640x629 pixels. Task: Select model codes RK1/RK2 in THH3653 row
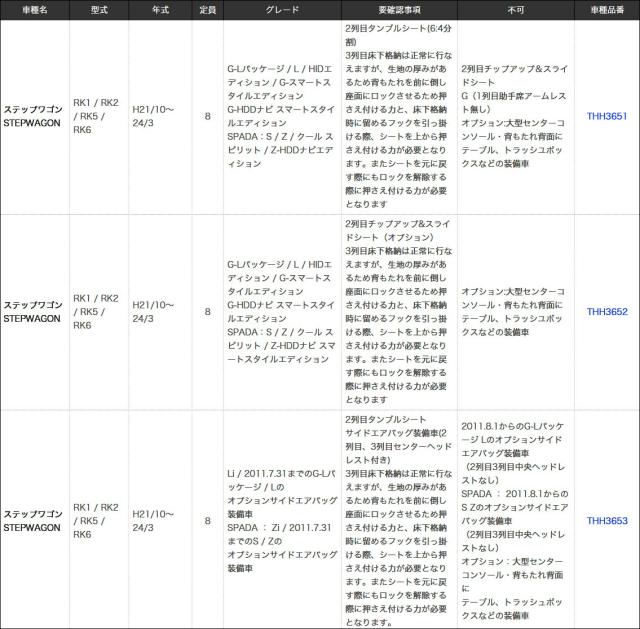[x=96, y=521]
